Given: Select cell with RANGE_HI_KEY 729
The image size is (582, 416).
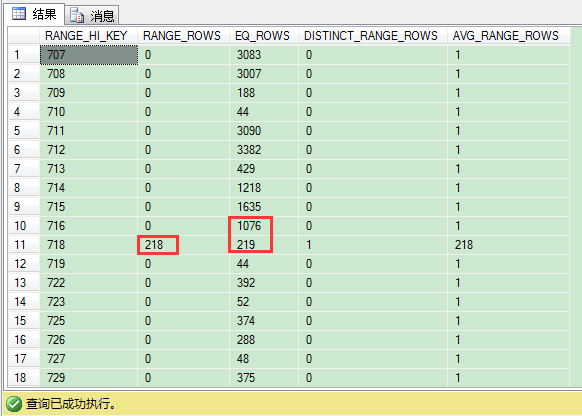Looking at the screenshot, I should [x=89, y=377].
